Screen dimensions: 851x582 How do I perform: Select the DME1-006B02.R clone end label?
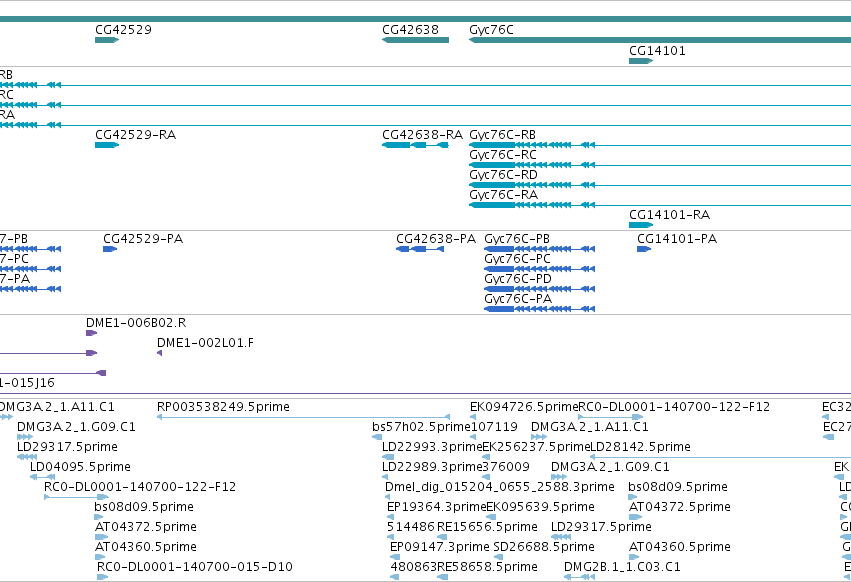point(136,323)
